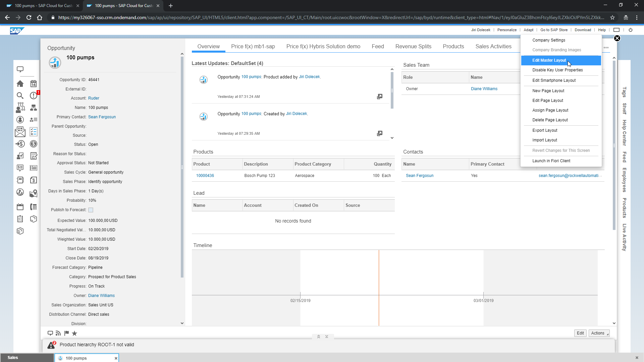Click the calendar icon showing 14

coord(34,83)
